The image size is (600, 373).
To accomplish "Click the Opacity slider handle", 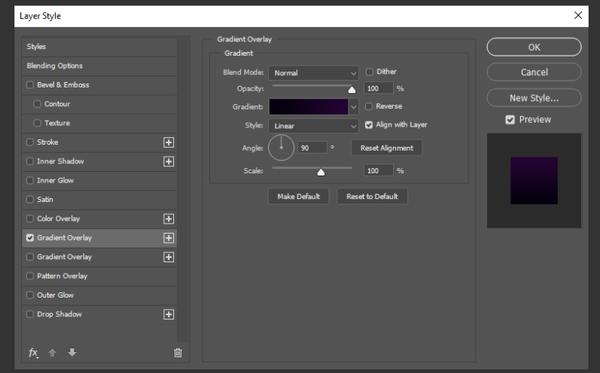I will (x=352, y=90).
